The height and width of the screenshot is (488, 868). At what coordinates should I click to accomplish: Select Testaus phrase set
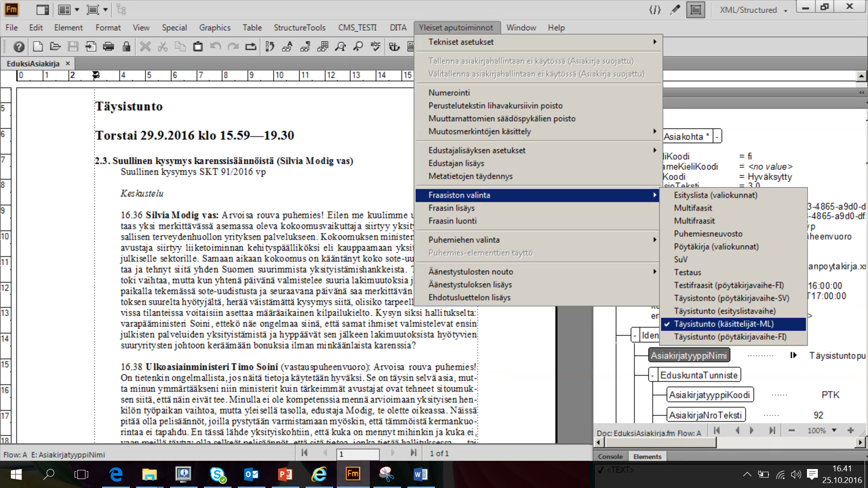click(x=733, y=272)
